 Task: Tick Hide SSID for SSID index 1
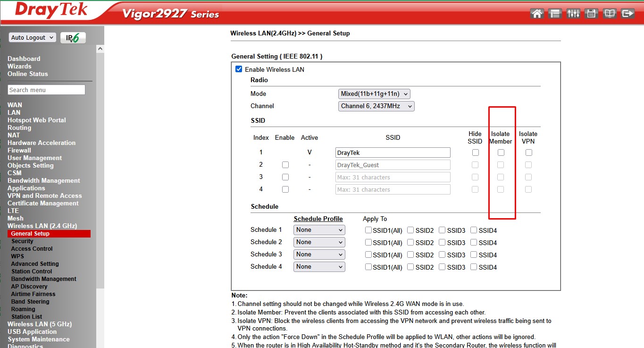[475, 153]
